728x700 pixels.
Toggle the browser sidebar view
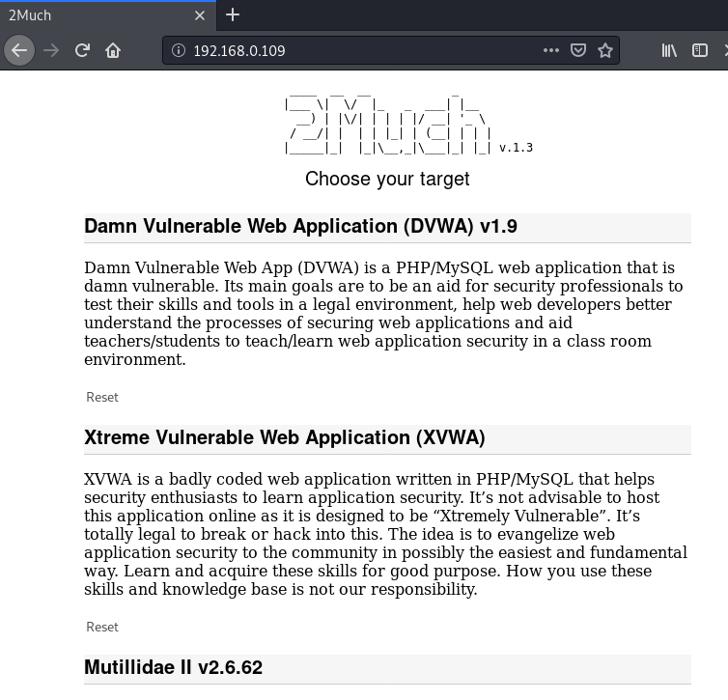click(700, 50)
